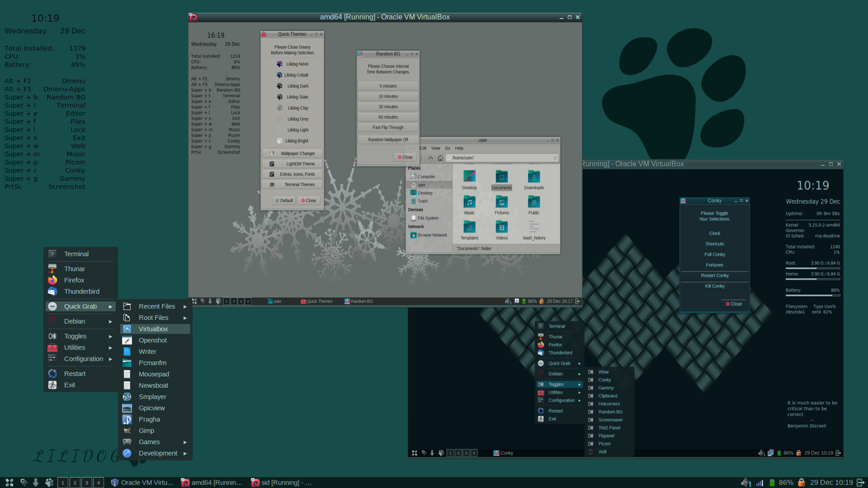
Task: Click the home icon in file manager toolbar
Action: [440, 158]
